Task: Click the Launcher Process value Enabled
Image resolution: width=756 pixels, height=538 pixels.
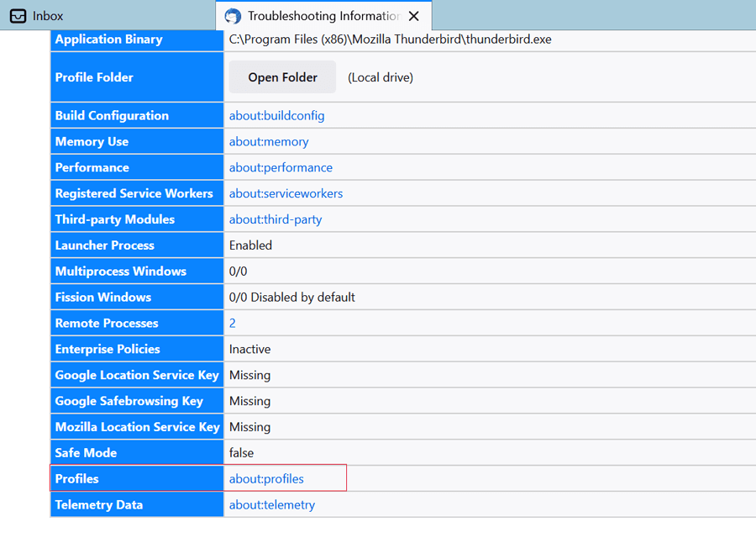Action: [x=250, y=245]
